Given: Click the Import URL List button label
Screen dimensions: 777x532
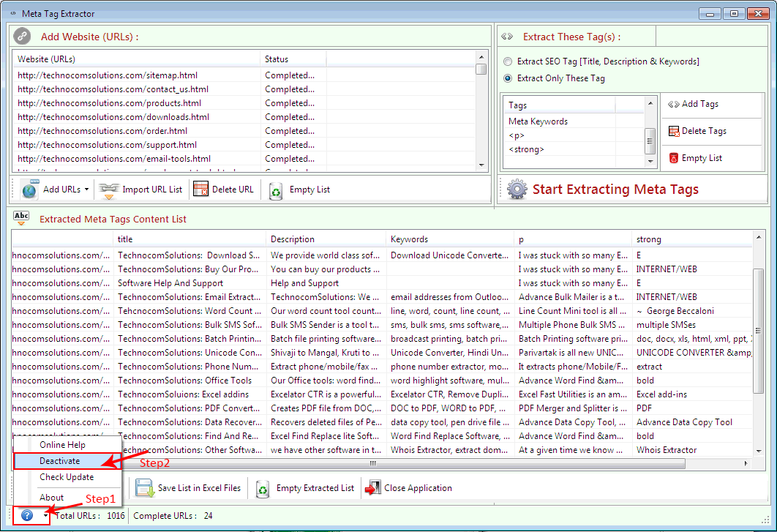Looking at the screenshot, I should [152, 190].
